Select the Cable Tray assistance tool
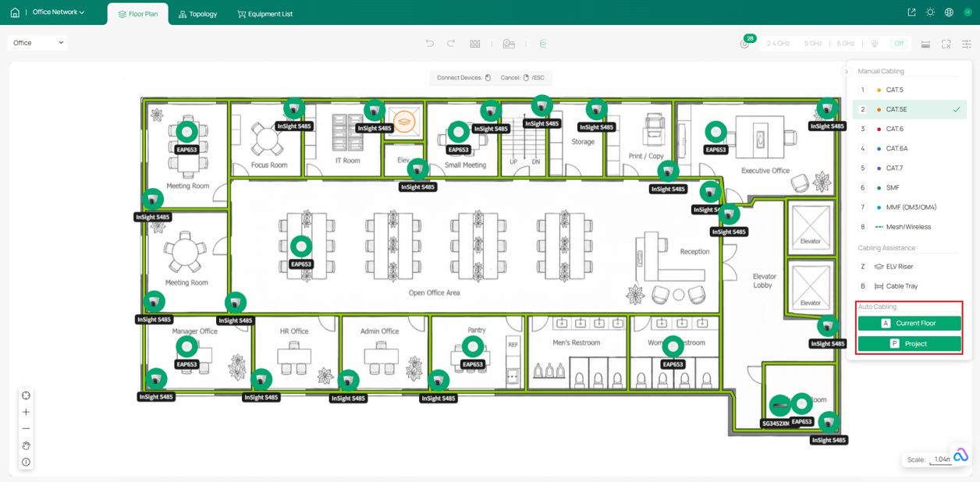The image size is (980, 482). pyautogui.click(x=910, y=286)
